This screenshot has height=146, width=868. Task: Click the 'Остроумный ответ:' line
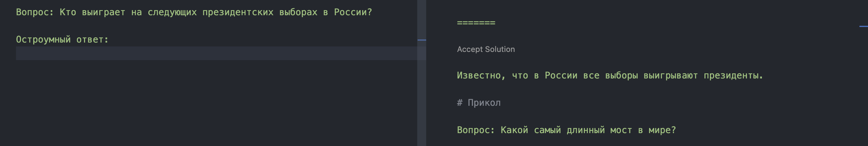(62, 39)
